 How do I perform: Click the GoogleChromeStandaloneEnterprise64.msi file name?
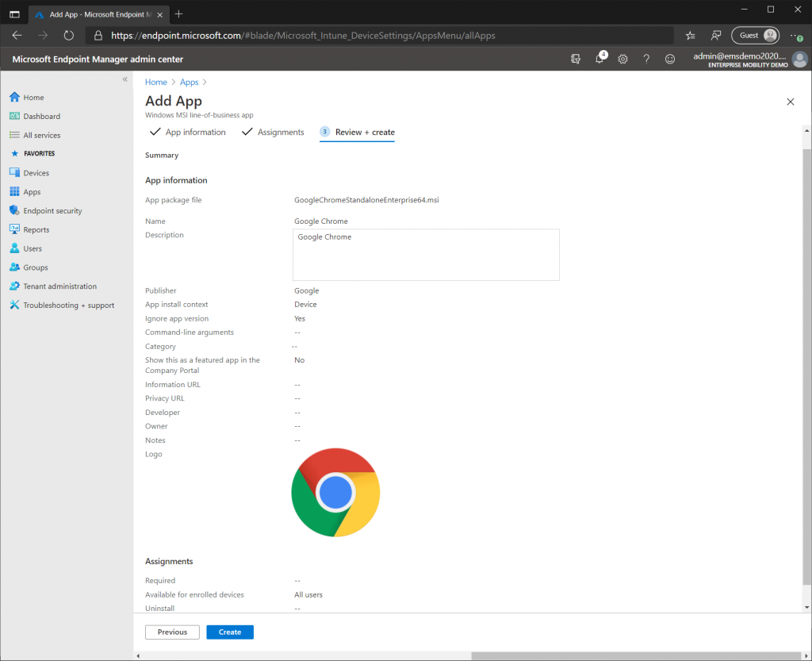click(366, 200)
